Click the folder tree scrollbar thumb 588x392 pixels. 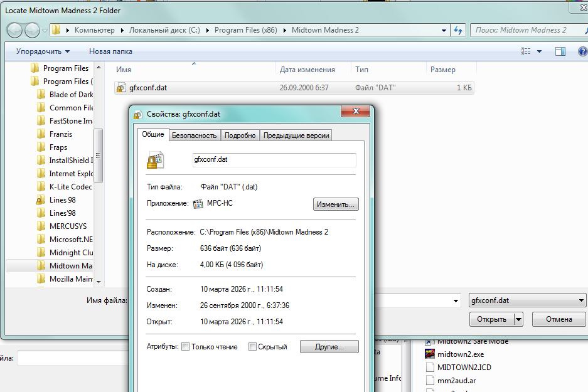tap(99, 155)
